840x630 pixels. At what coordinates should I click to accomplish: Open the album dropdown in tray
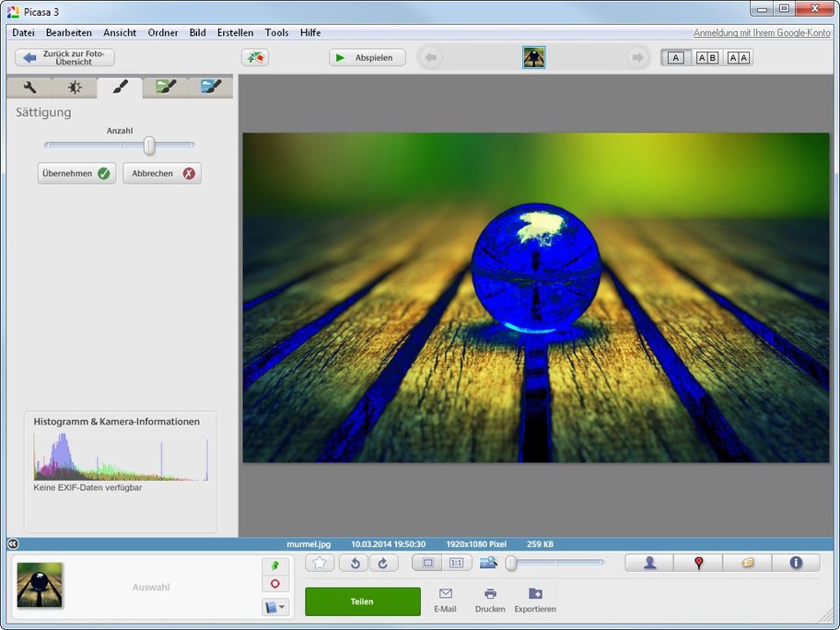coord(275,607)
